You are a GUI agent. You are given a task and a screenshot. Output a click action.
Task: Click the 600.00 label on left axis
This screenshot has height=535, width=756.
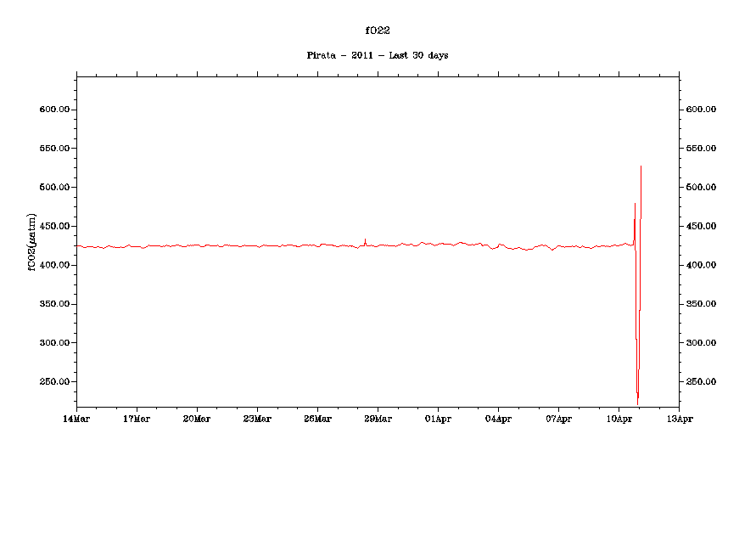tap(54, 110)
